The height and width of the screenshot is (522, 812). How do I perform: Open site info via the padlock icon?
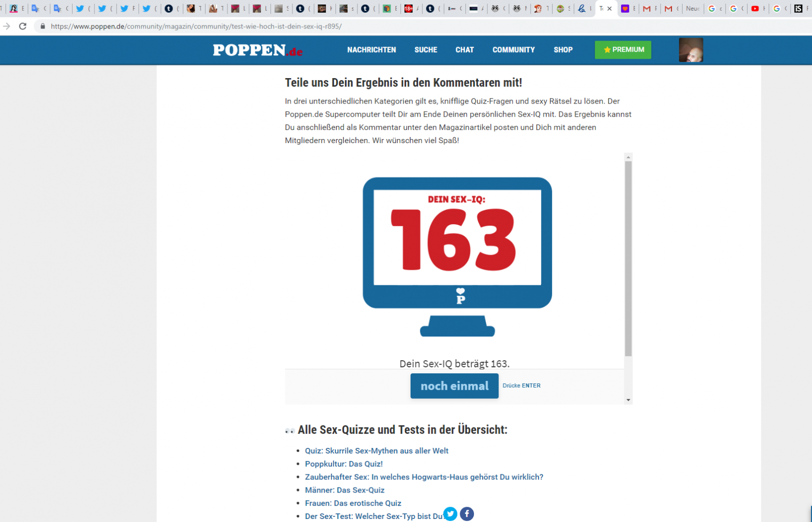tap(43, 26)
